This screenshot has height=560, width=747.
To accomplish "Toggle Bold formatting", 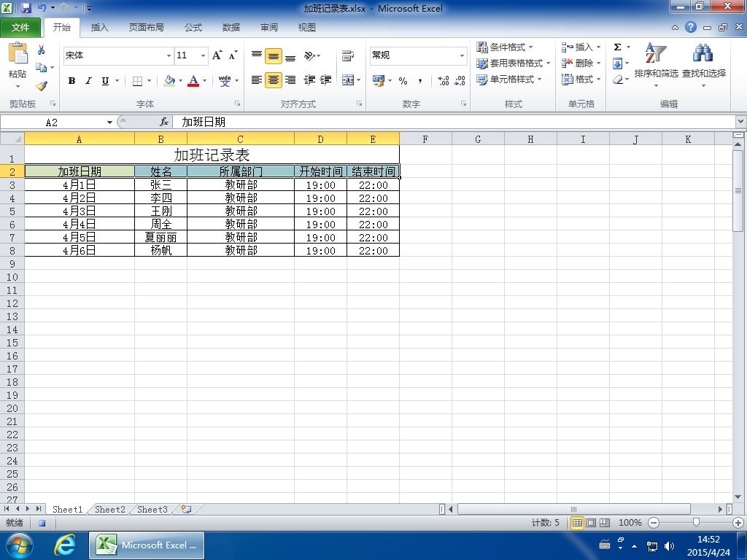I will [x=71, y=81].
